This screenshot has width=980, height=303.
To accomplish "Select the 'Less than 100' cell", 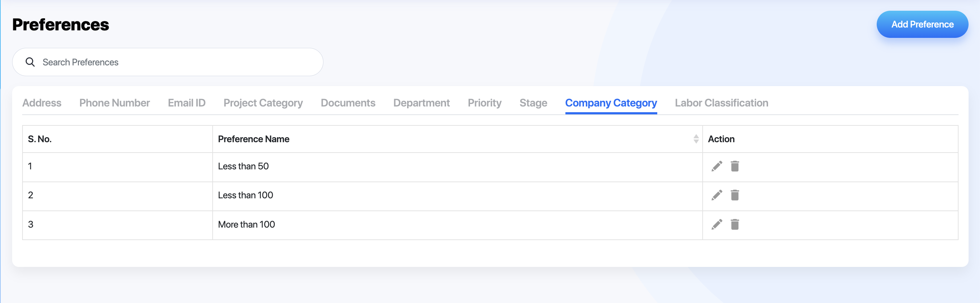I will (457, 196).
